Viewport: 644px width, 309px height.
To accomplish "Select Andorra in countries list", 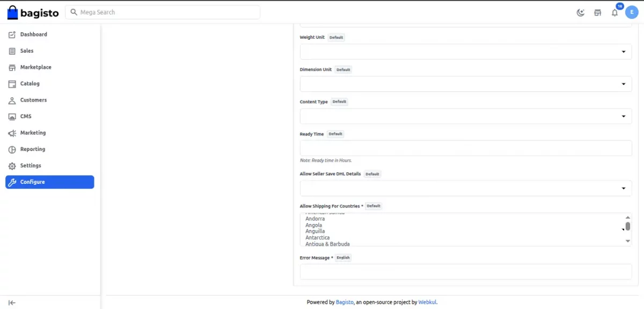I will point(315,219).
